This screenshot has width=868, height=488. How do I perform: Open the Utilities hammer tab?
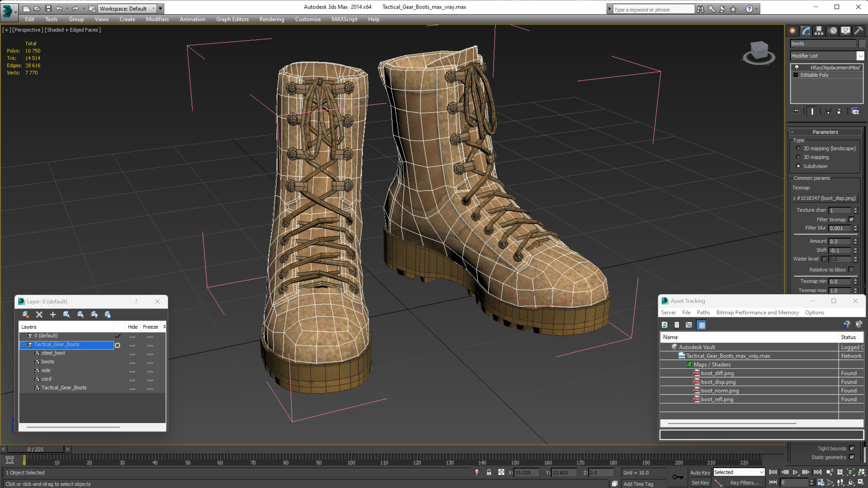click(859, 31)
